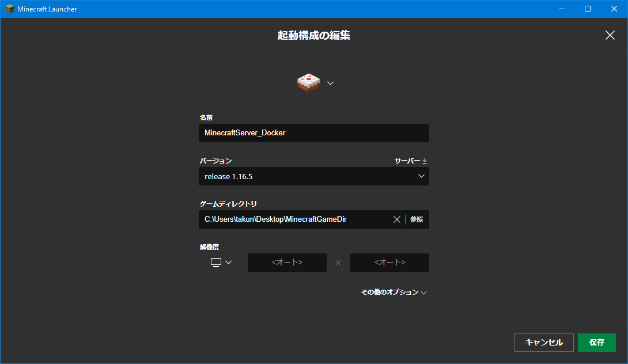Viewport: 628px width, 364px height.
Task: Clear the game directory using the X icon
Action: [x=397, y=219]
